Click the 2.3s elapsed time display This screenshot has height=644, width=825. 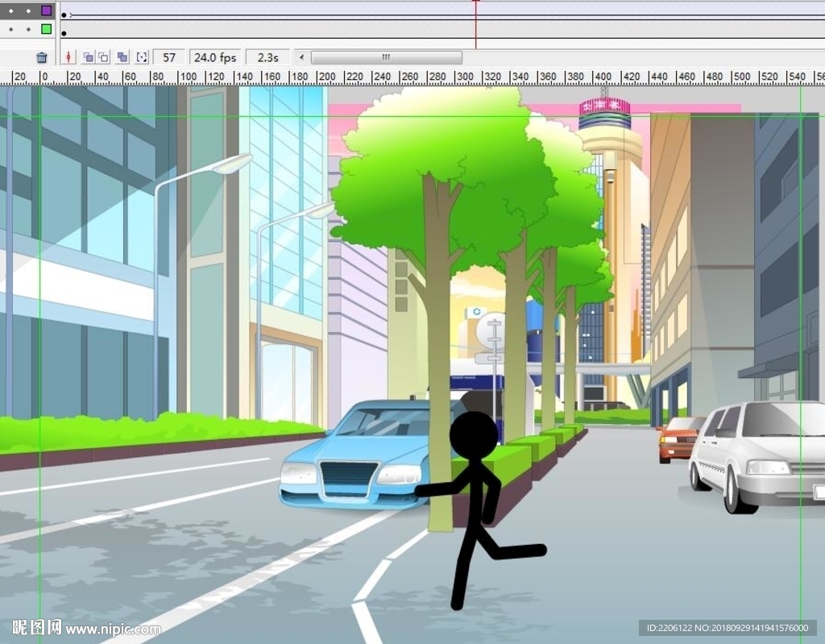(267, 57)
